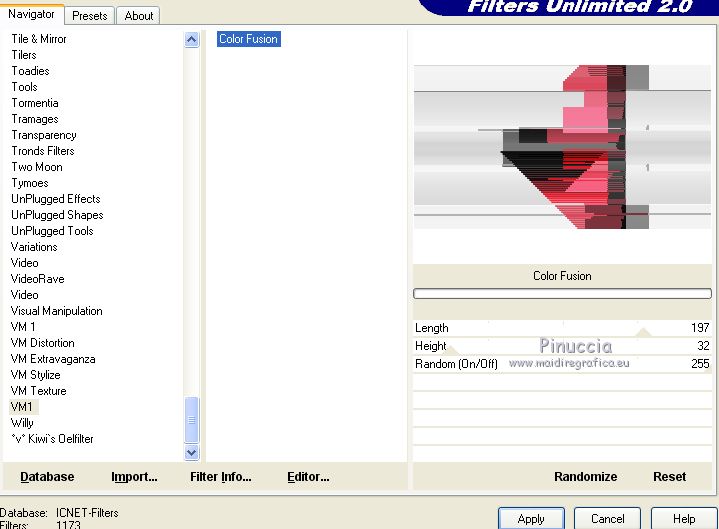This screenshot has height=529, width=719.
Task: Click the Height value 32
Action: pyautogui.click(x=703, y=346)
